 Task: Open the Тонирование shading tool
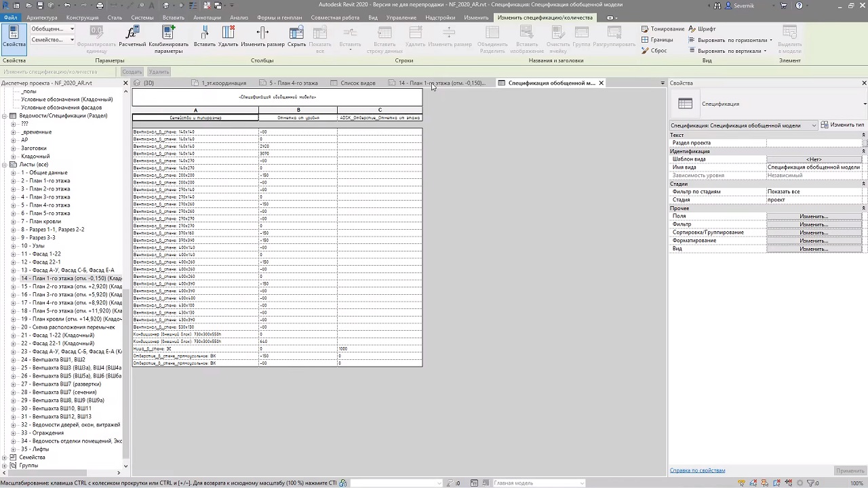[663, 29]
